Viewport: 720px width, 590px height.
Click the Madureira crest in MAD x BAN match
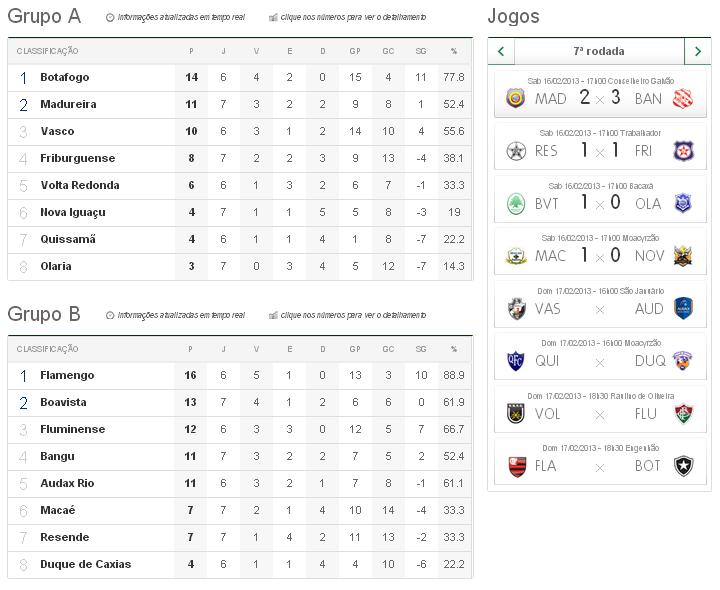[x=516, y=98]
